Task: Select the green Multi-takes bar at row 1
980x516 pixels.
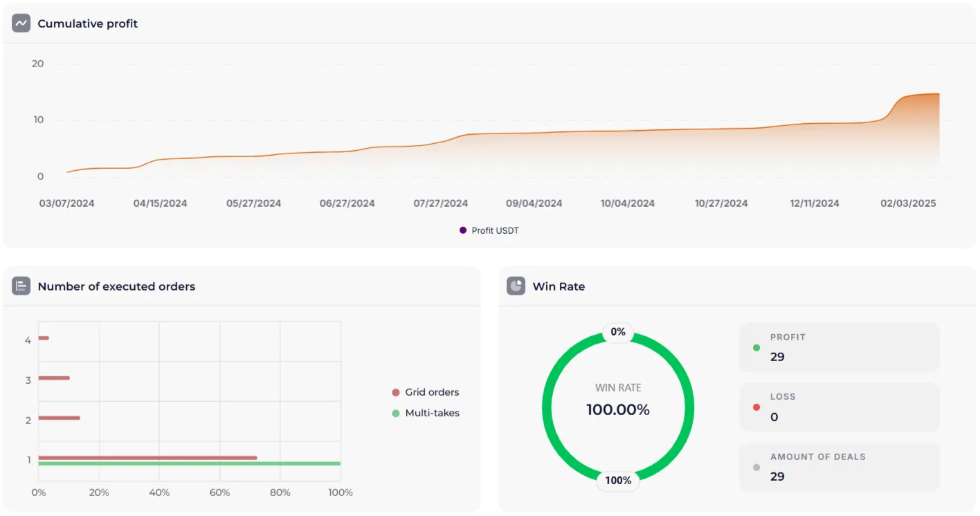Action: (x=189, y=463)
